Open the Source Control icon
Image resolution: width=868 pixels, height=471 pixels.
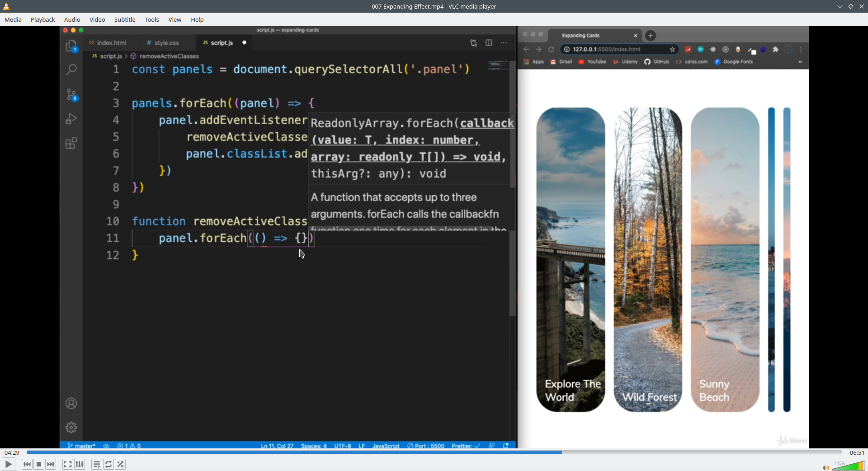click(x=71, y=94)
